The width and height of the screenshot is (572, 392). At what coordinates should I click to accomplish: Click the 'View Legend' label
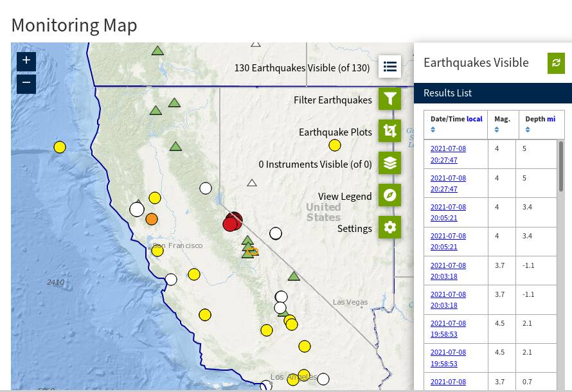coord(344,197)
